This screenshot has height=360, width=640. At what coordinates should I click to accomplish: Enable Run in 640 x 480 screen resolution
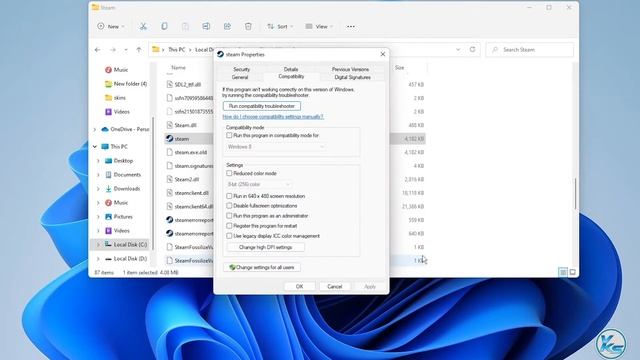point(229,196)
